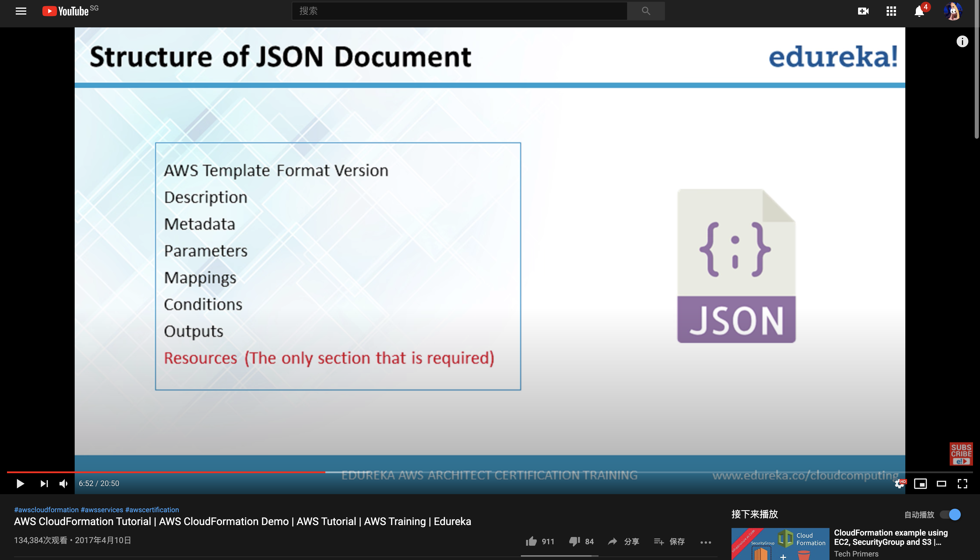Screen dimensions: 980x560
Task: Open video settings gear menu
Action: (x=899, y=483)
